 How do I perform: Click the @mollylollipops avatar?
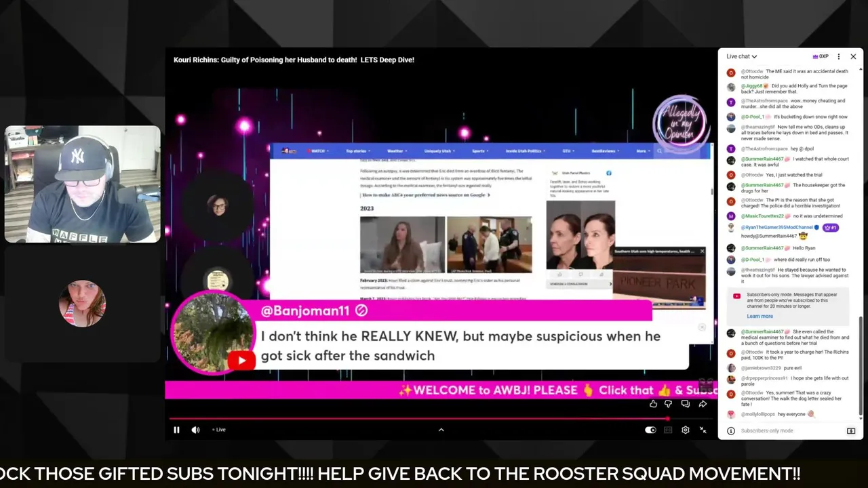pyautogui.click(x=731, y=414)
